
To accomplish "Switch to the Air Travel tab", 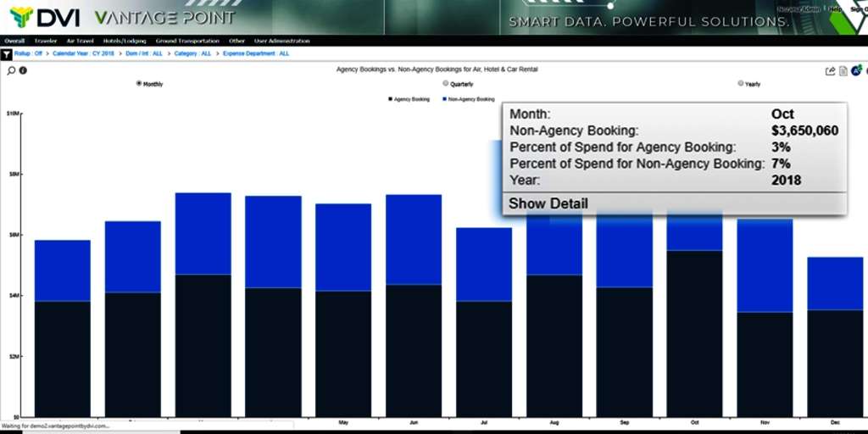I will coord(80,41).
